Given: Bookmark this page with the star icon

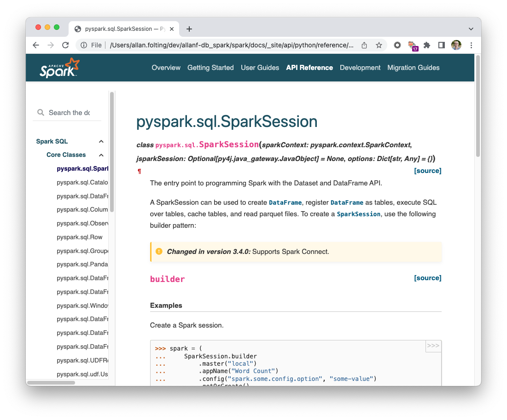Looking at the screenshot, I should point(379,45).
